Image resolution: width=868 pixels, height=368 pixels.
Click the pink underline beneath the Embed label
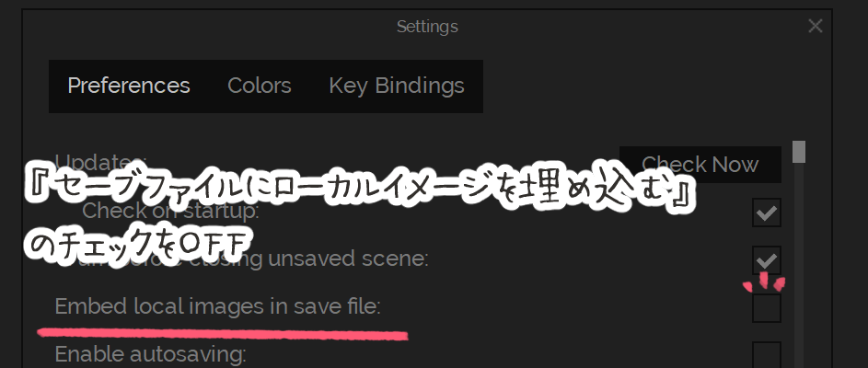tap(223, 334)
